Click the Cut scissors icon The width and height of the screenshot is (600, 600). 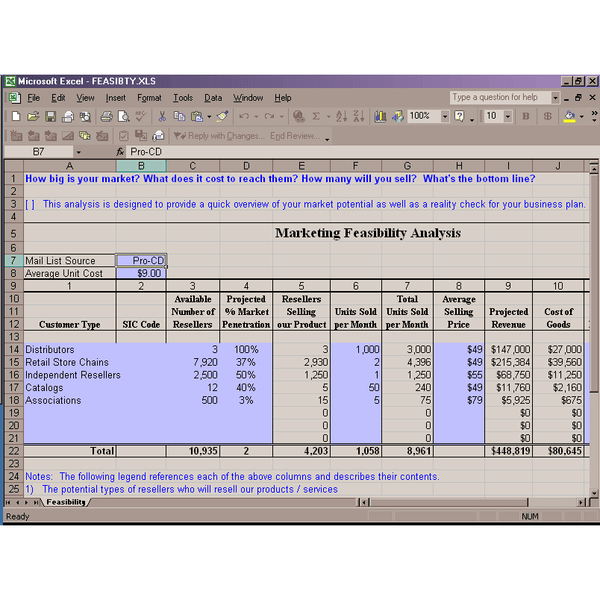[x=162, y=116]
